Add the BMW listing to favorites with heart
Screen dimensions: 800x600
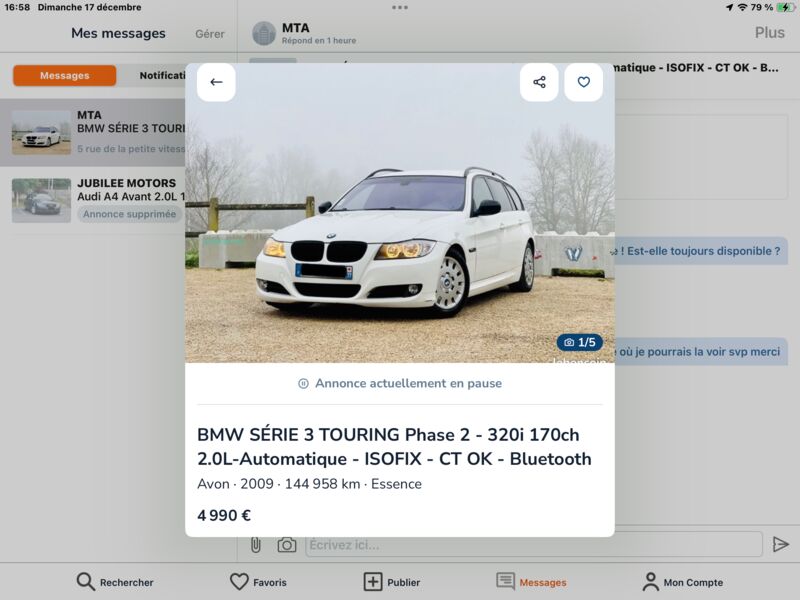coord(583,82)
